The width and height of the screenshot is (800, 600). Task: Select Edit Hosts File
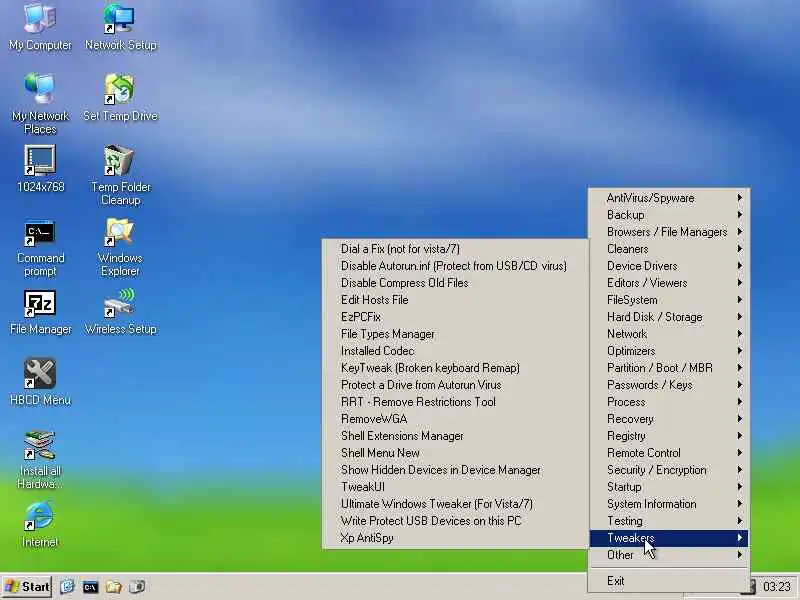pos(456,300)
